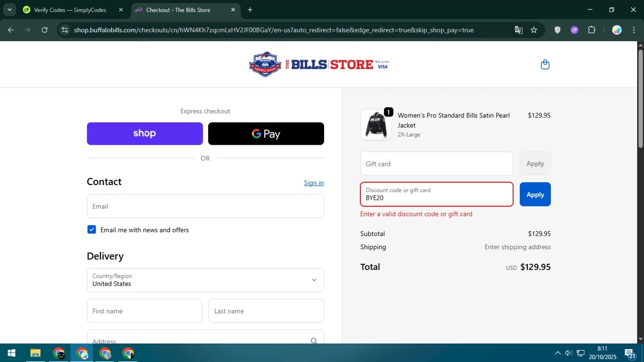Click the jacket product thumbnail
The image size is (644, 362).
point(376,125)
